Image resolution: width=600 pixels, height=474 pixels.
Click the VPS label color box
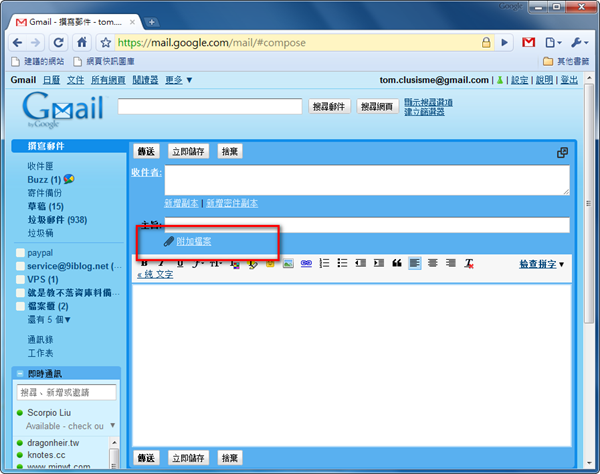point(20,279)
